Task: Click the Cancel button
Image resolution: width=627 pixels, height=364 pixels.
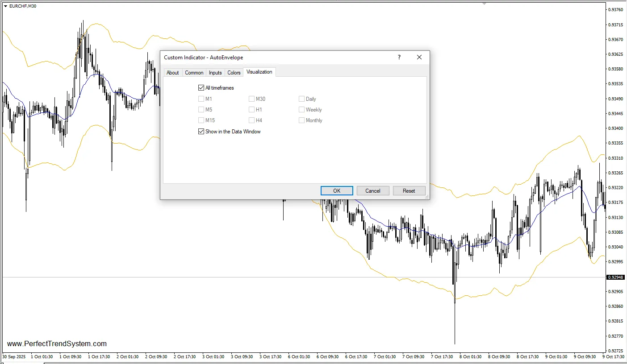Action: (373, 191)
